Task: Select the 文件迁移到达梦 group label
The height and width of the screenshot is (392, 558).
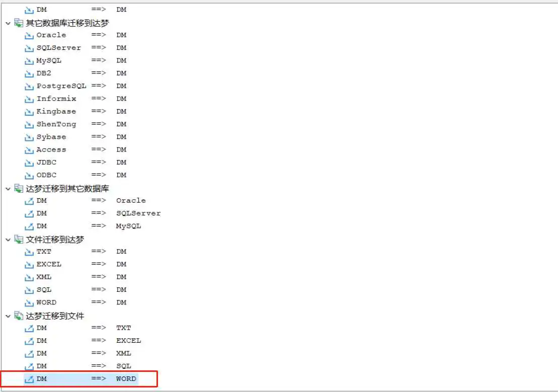Action: pyautogui.click(x=55, y=240)
